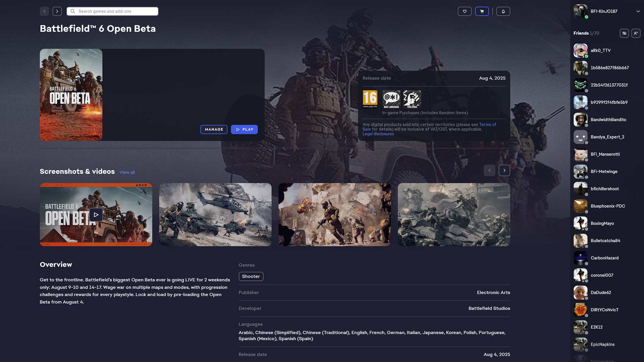This screenshot has height=362, width=644.
Task: Click your profile avatar BFI-KinJO187
Action: point(580,11)
